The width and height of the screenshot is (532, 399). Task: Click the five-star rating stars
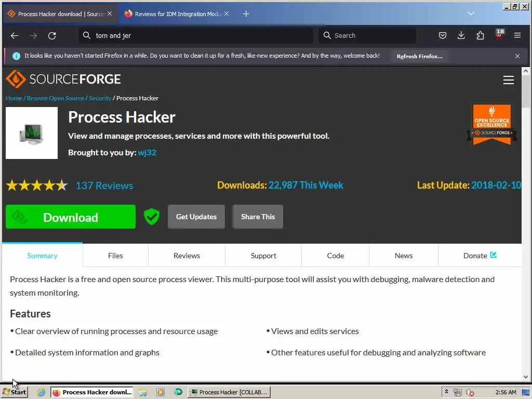pos(37,185)
